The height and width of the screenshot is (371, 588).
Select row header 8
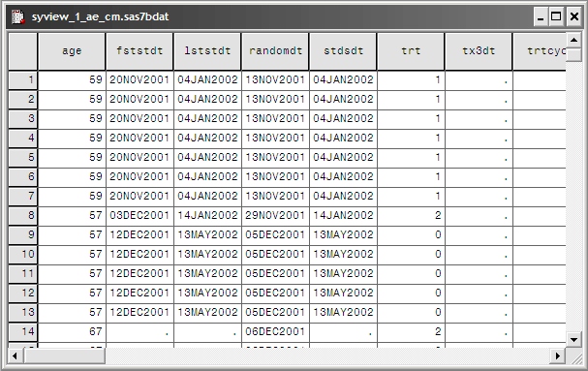23,216
